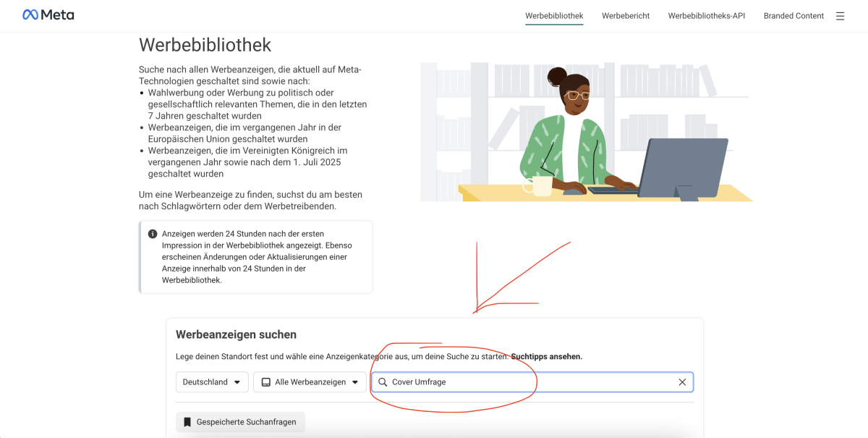Focus the Cover Umfrage search field
Image resolution: width=868 pixels, height=438 pixels.
point(532,382)
